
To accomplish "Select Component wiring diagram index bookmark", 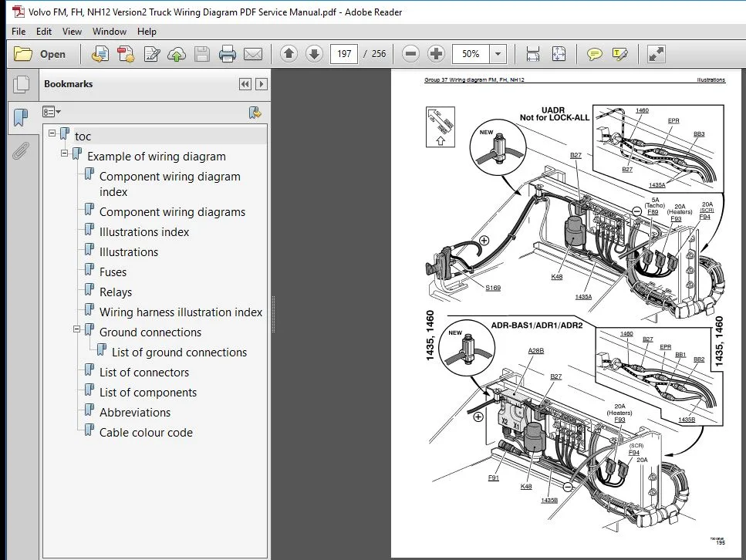I will [170, 184].
